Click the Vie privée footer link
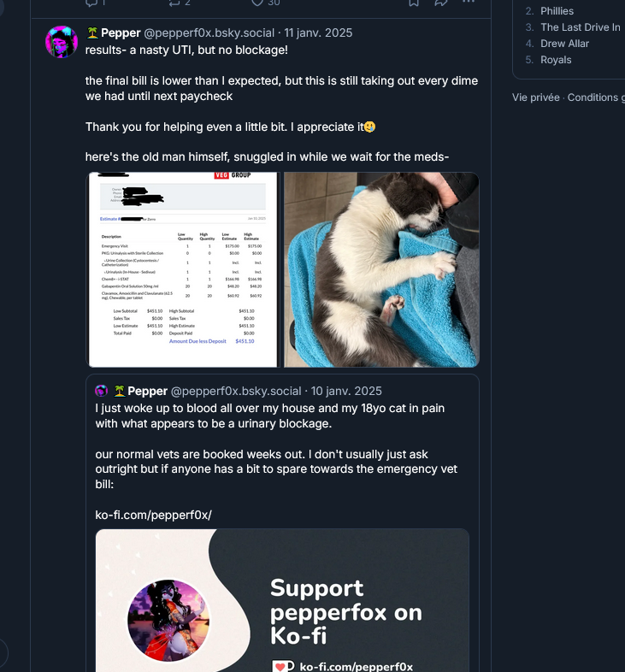 pos(535,97)
